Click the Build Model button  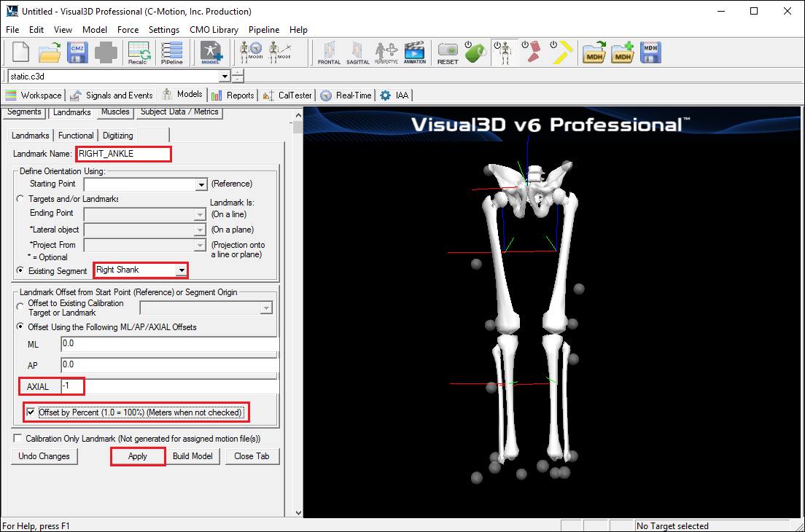click(192, 456)
